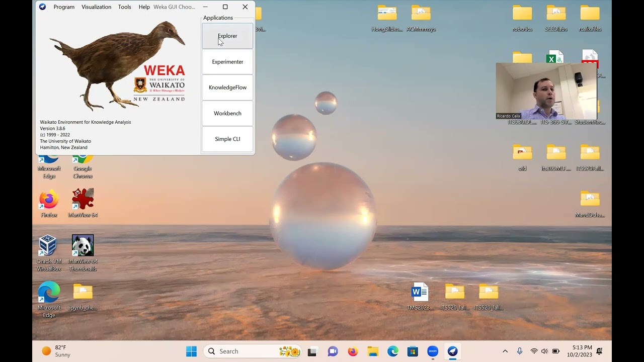
Task: Click the taskbar Search box
Action: pos(253,351)
